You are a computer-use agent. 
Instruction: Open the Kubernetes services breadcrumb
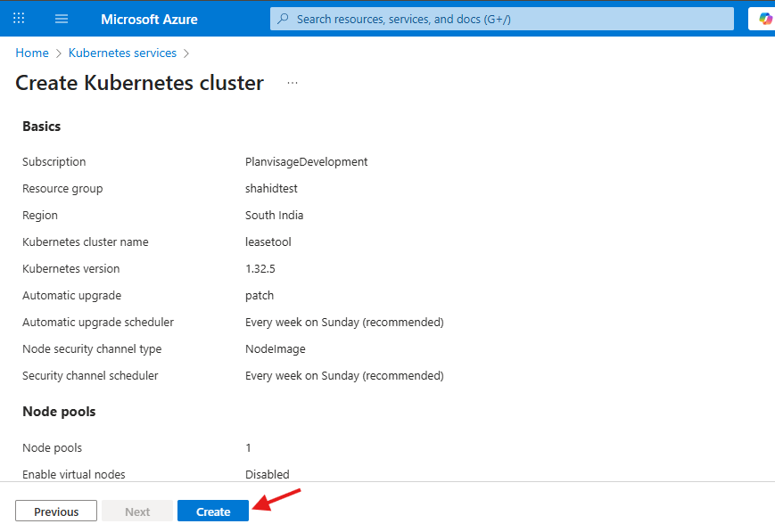pyautogui.click(x=122, y=53)
